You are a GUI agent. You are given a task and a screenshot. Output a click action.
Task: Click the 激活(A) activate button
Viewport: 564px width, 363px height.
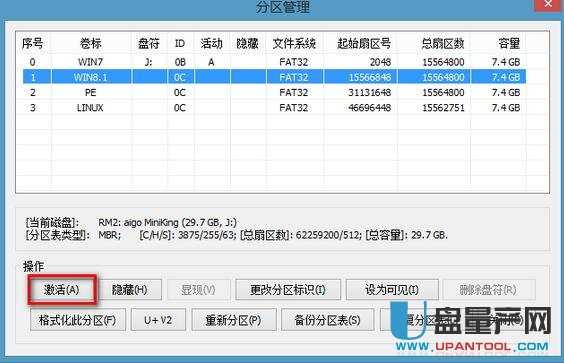[x=62, y=290]
